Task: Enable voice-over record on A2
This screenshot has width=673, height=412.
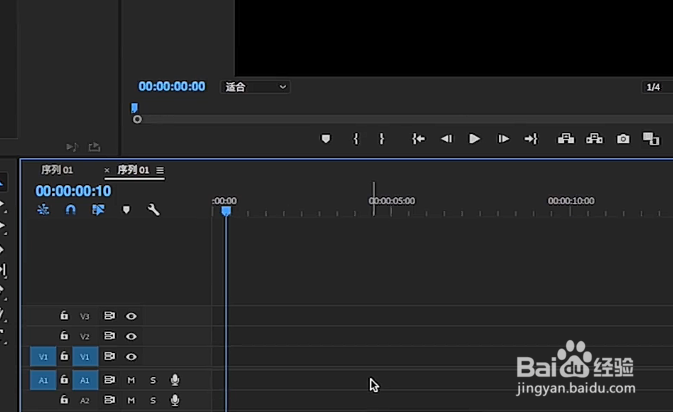Action: point(175,400)
